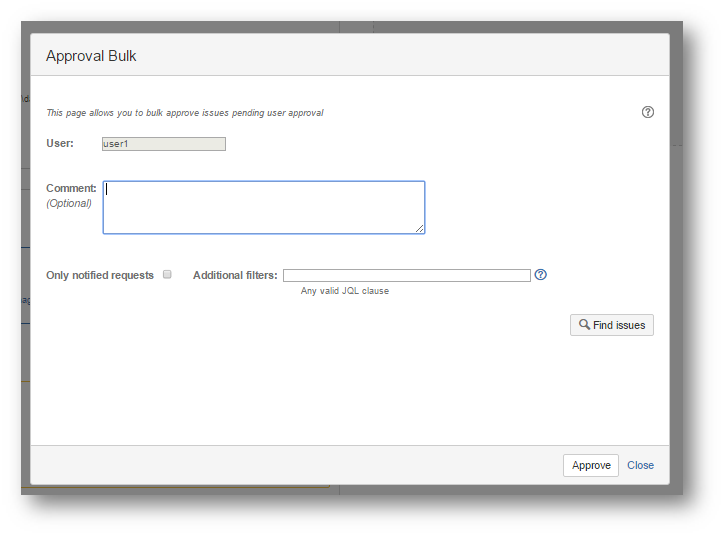This screenshot has width=725, height=537.
Task: Click the Only notified requests label
Action: pos(99,275)
